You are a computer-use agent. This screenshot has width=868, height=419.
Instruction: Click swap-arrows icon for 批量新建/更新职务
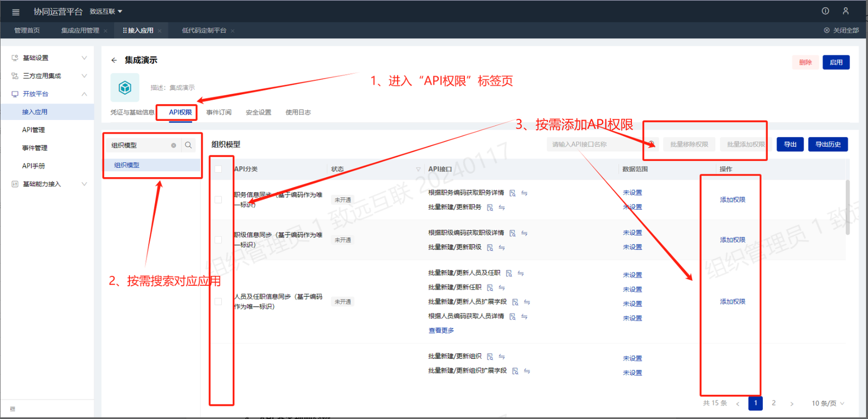tap(502, 208)
